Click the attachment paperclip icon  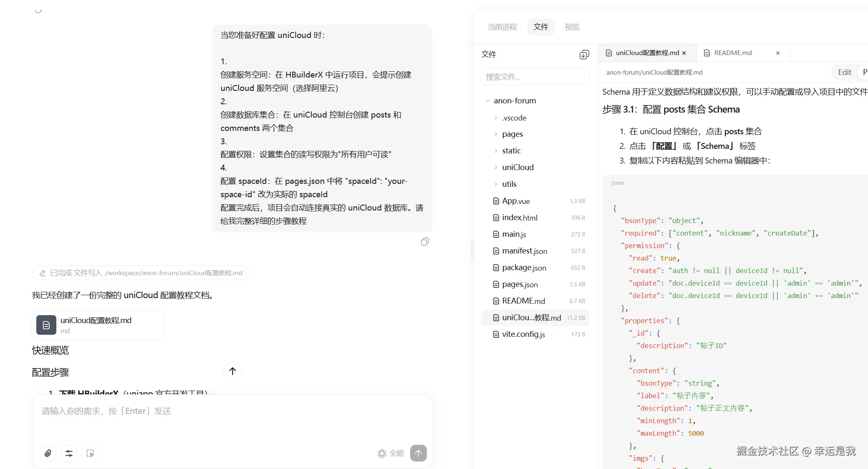coord(48,453)
